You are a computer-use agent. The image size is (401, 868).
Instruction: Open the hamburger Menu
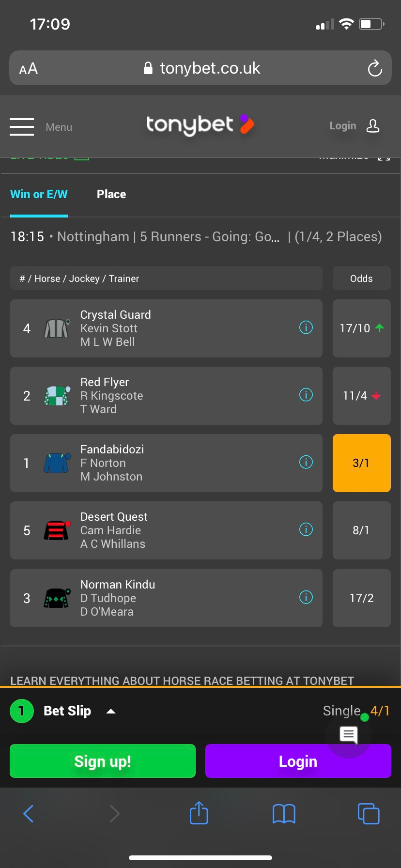coord(21,126)
